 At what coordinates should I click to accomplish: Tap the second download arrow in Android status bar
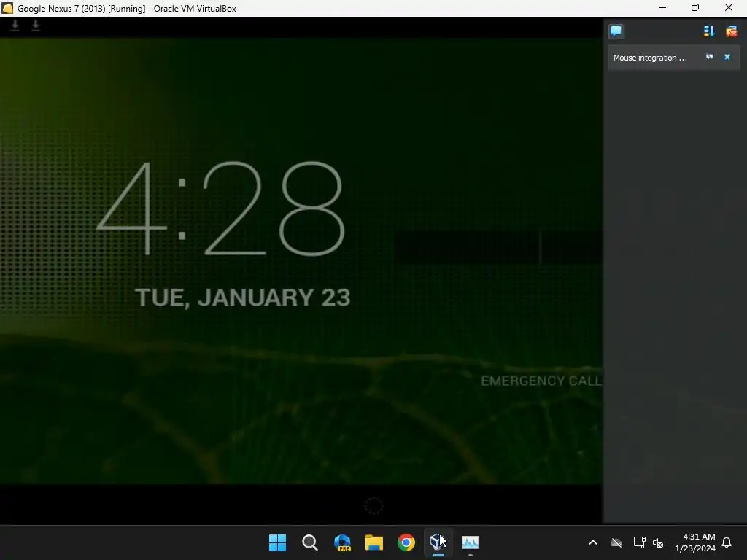[x=36, y=26]
